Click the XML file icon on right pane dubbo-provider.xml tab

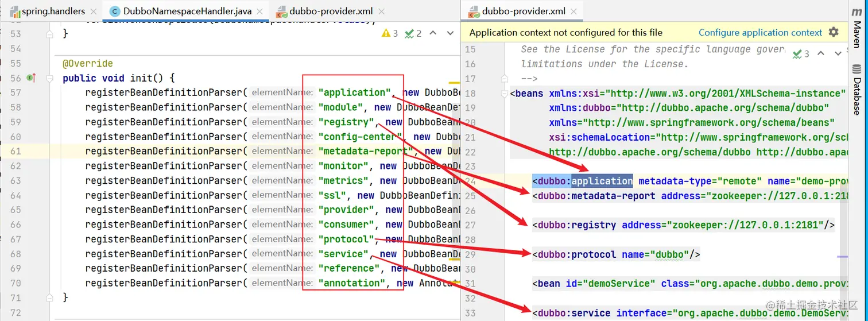coord(474,11)
